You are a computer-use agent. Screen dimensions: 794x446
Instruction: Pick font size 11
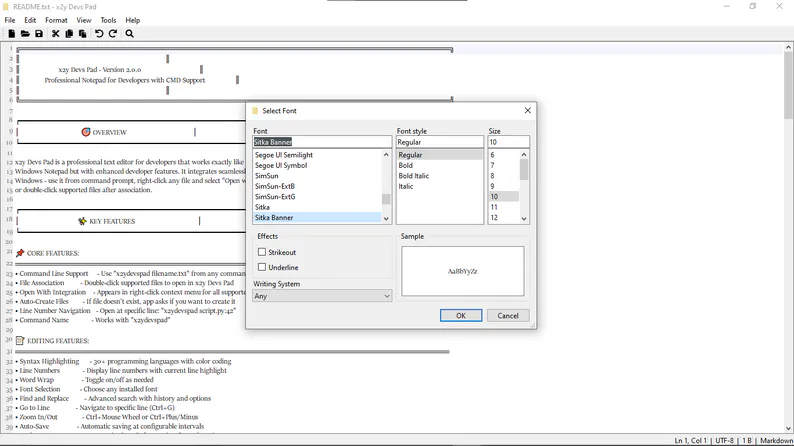503,207
